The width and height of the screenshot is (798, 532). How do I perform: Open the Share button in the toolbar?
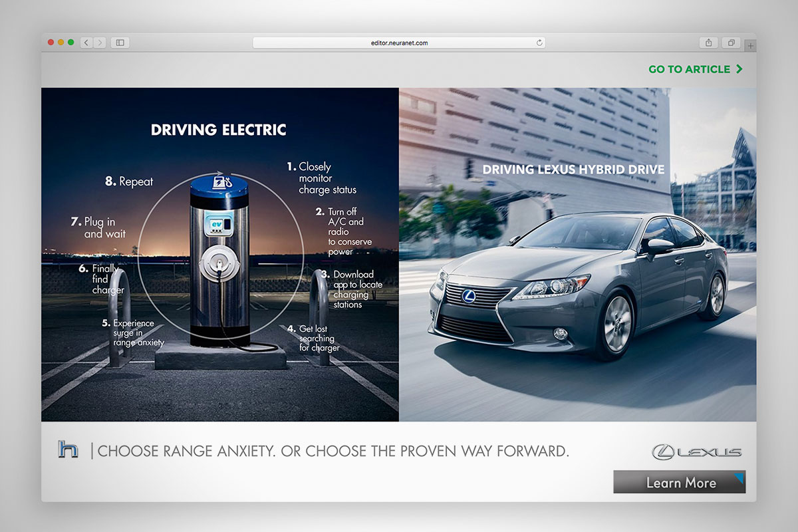coord(708,43)
